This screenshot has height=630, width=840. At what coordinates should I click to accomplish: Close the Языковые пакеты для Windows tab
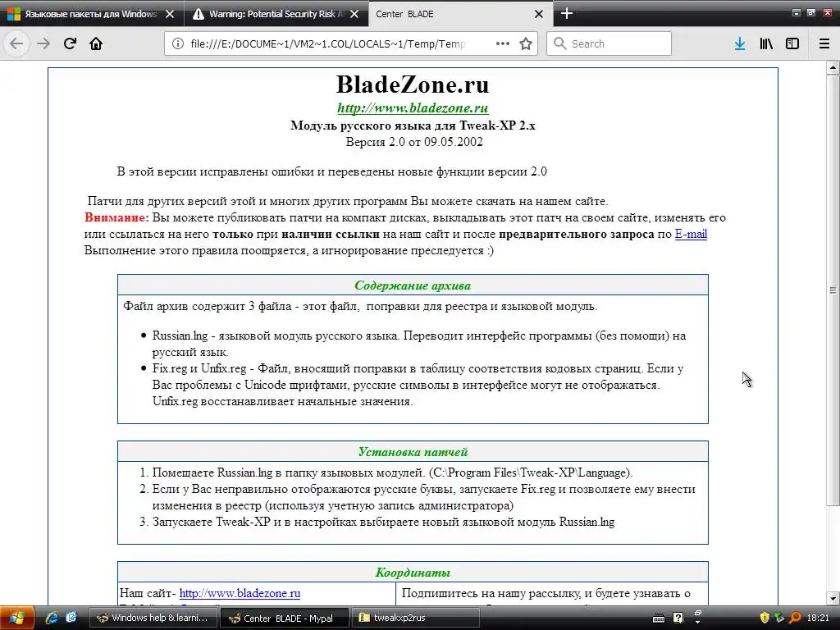click(x=170, y=14)
